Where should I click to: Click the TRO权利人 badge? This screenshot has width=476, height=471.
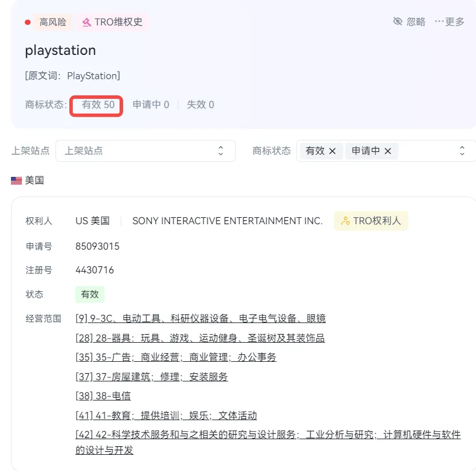(371, 221)
